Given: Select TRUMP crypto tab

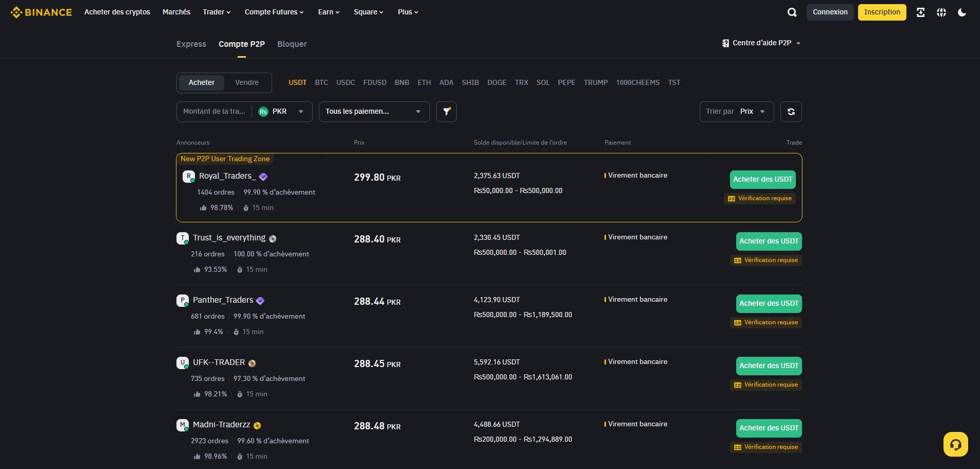Looking at the screenshot, I should (596, 82).
